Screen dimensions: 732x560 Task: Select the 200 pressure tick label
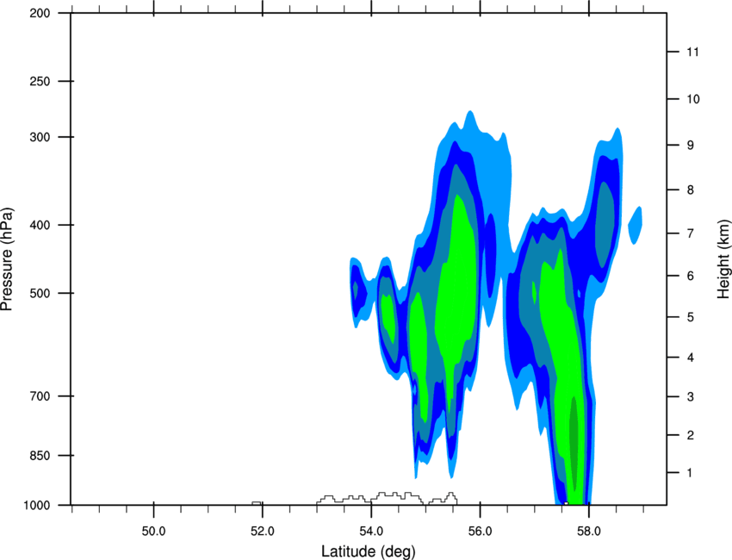pos(40,13)
